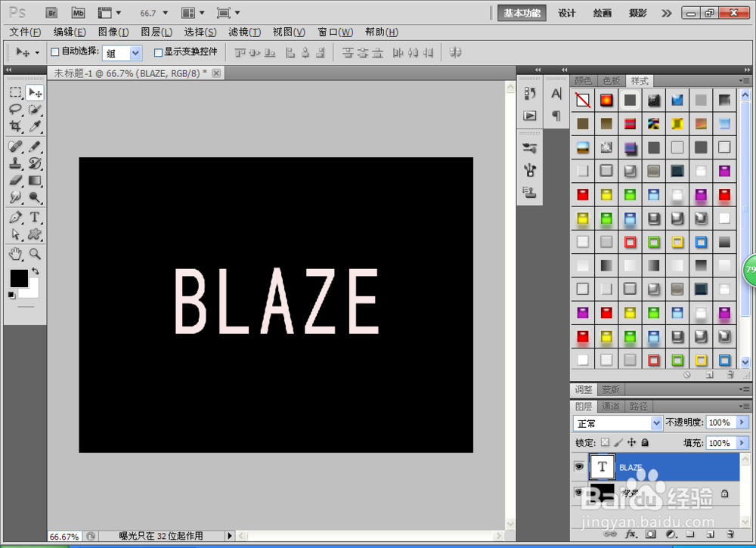This screenshot has width=756, height=548.
Task: Select the Dodge tool
Action: pyautogui.click(x=35, y=197)
